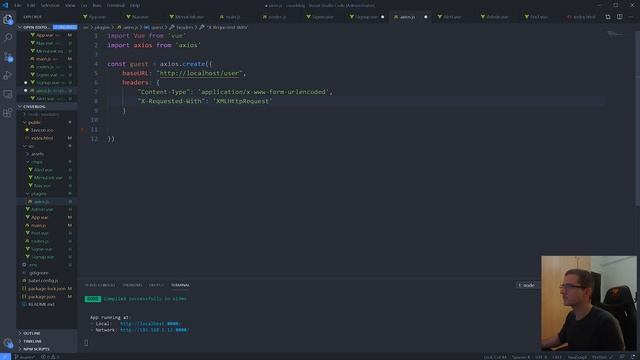Open the Selection menu
The width and height of the screenshot is (640, 360).
tap(50, 5)
